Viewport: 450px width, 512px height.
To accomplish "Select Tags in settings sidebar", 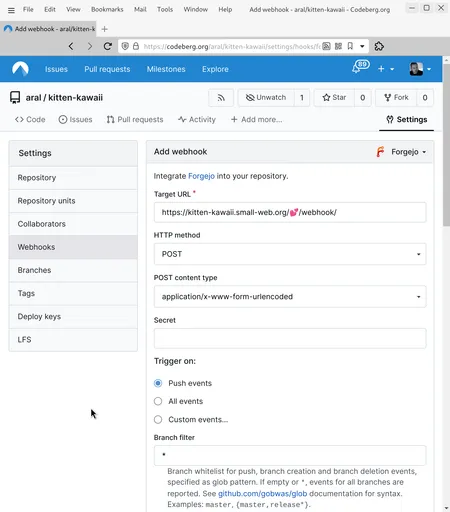I will coord(73,293).
